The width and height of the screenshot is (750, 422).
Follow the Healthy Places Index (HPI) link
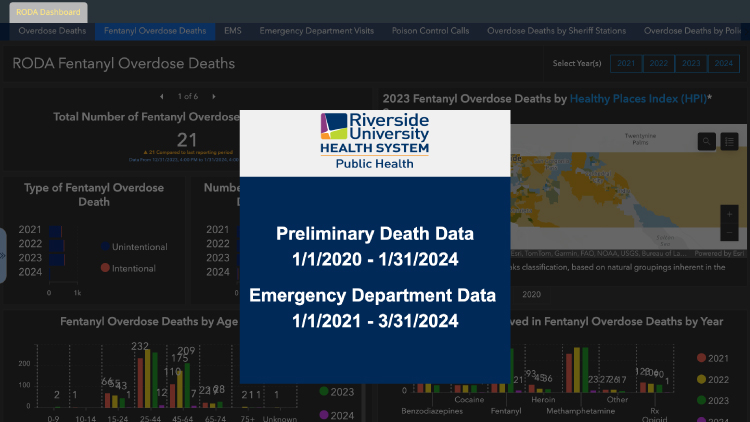pos(638,99)
